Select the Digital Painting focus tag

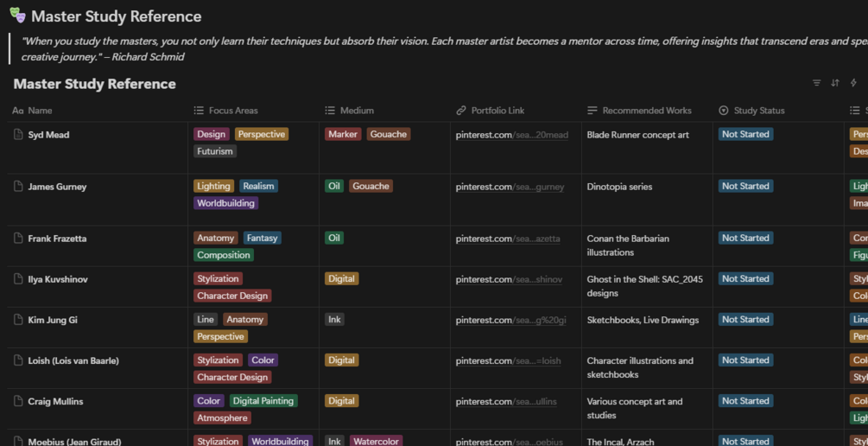click(263, 400)
